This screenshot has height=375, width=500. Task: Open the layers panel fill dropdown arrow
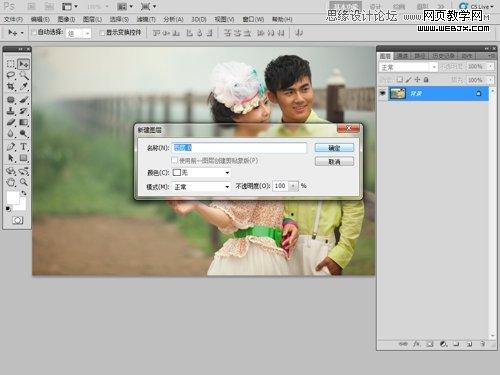pyautogui.click(x=491, y=80)
